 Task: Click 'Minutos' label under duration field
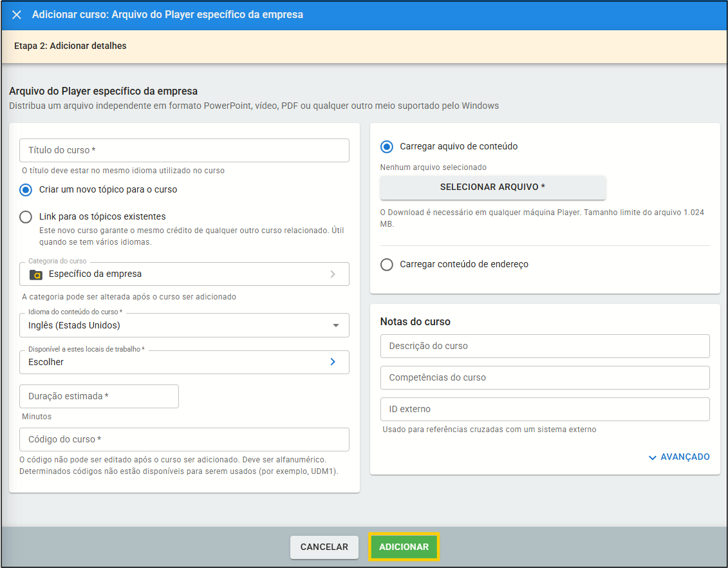(37, 417)
